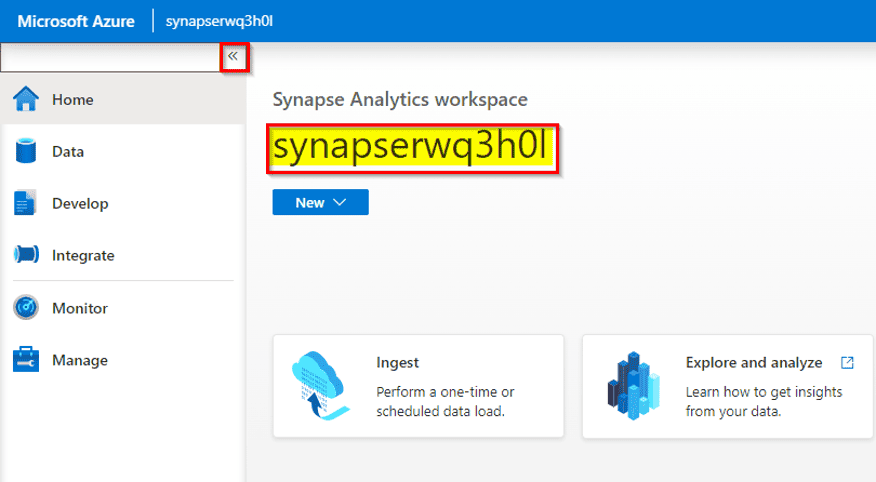Go to the Data menu item

tap(68, 151)
